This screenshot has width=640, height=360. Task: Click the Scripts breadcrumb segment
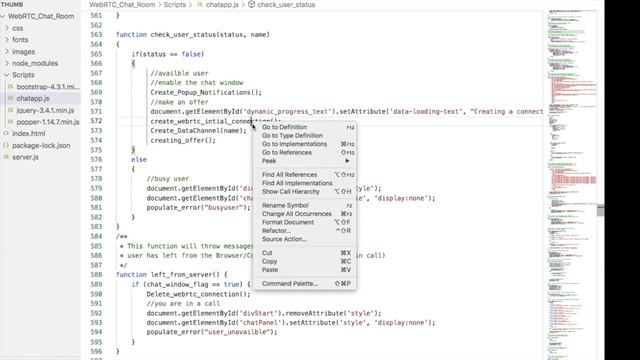pos(175,5)
